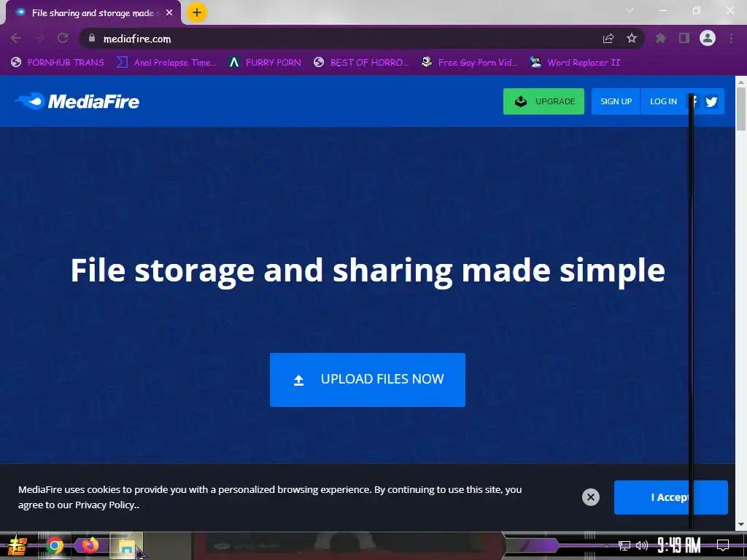Click the browser forward arrow
Viewport: 747px width, 560px height.
(39, 38)
